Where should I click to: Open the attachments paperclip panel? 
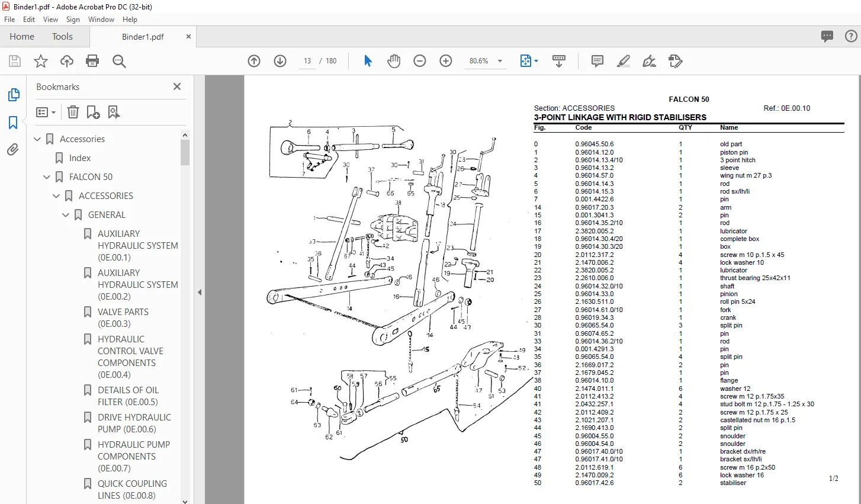pos(13,150)
